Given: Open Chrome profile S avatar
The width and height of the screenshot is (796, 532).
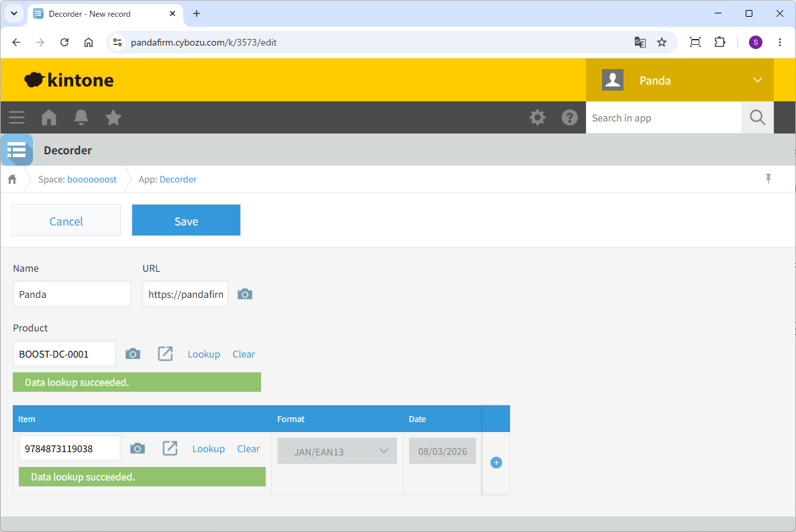Looking at the screenshot, I should (x=755, y=42).
